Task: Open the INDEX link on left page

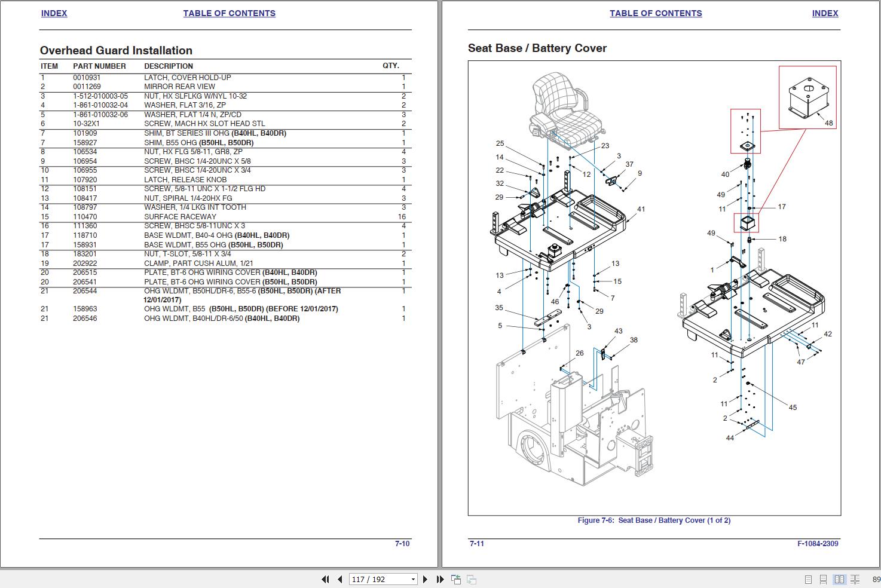Action: (54, 13)
